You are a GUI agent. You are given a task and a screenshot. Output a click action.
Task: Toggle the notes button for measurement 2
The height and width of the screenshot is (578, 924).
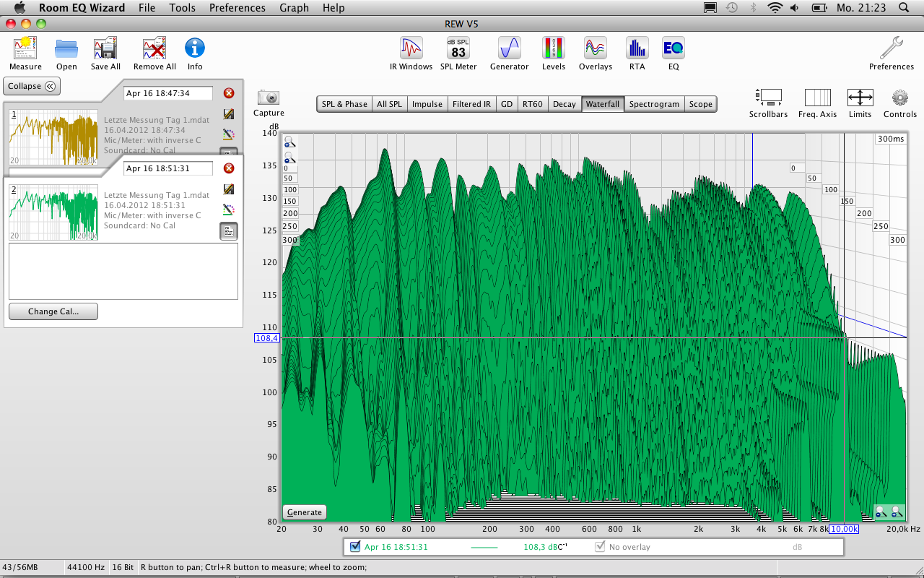click(x=229, y=231)
